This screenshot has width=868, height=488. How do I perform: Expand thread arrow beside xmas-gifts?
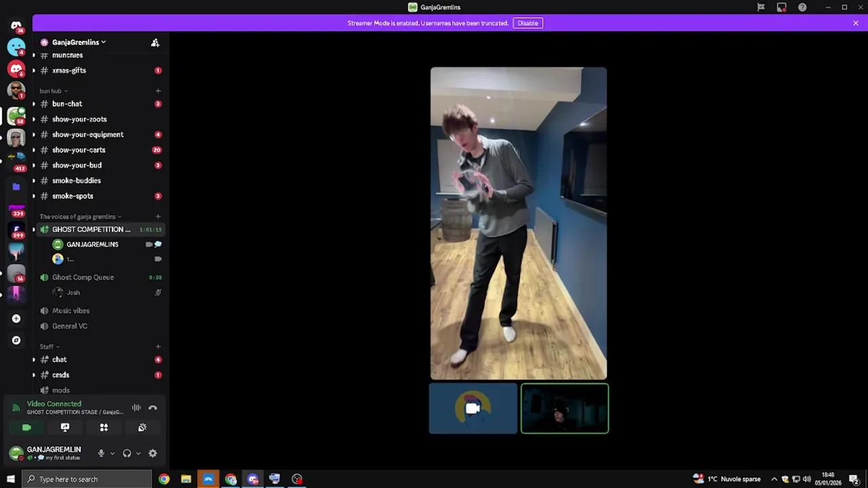(34, 70)
